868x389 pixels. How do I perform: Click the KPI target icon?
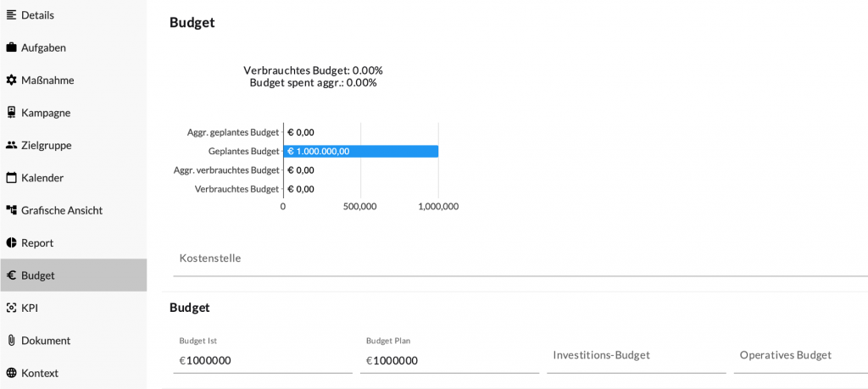tap(11, 308)
